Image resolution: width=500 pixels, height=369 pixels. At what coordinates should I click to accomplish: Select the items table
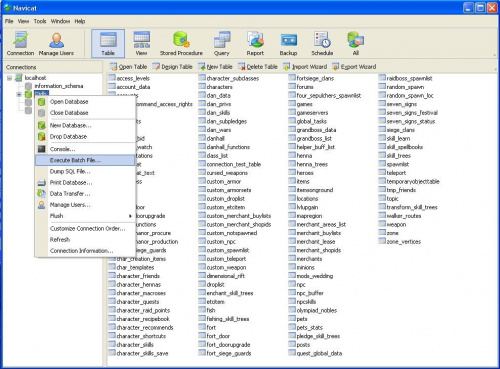[x=299, y=181]
